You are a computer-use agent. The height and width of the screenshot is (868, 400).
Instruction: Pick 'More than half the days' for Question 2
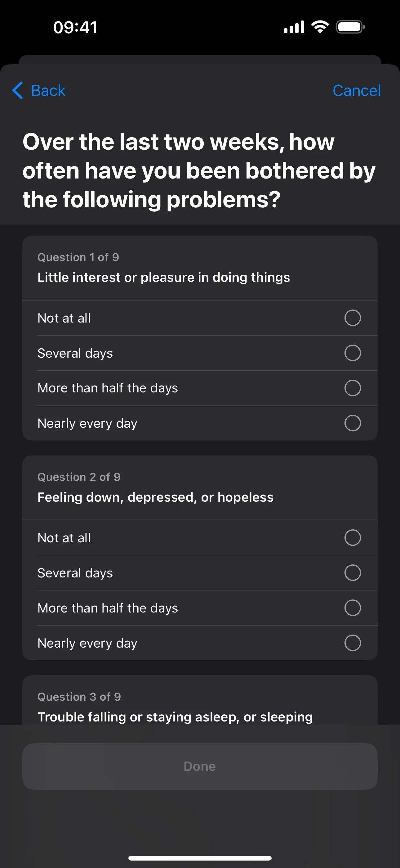[x=200, y=608]
